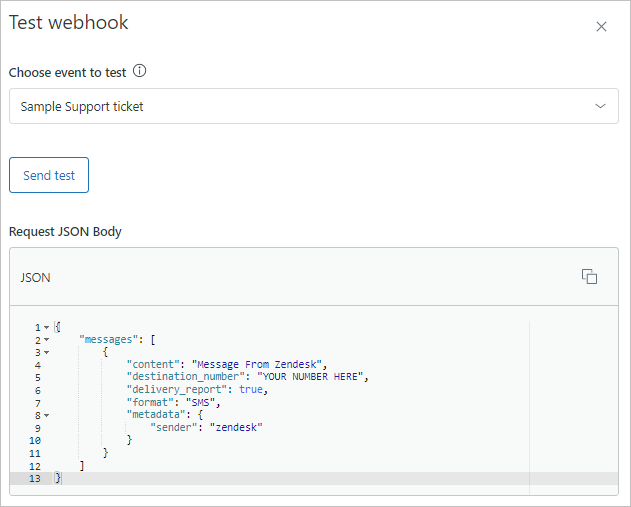This screenshot has width=631, height=507.
Task: Click the "destination_number" key
Action: (185, 377)
